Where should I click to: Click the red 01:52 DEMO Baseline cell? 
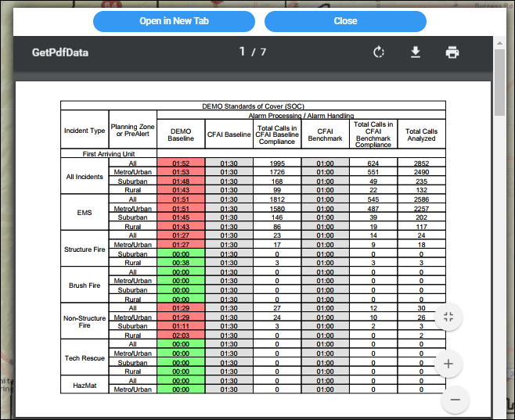point(181,163)
